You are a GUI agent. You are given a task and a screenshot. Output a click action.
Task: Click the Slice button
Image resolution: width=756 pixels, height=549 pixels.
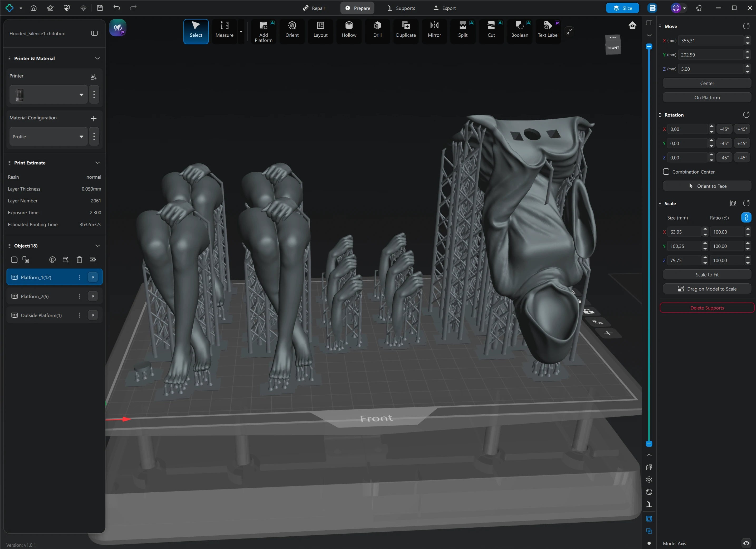tap(622, 8)
